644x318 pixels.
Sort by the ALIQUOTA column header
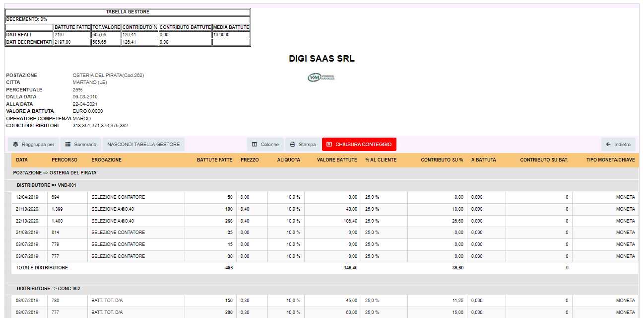(289, 160)
